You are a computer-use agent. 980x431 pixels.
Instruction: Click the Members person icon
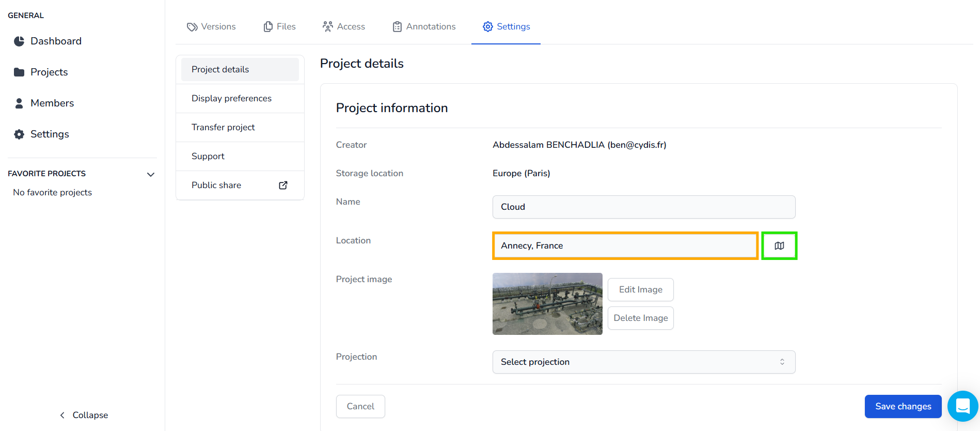19,103
